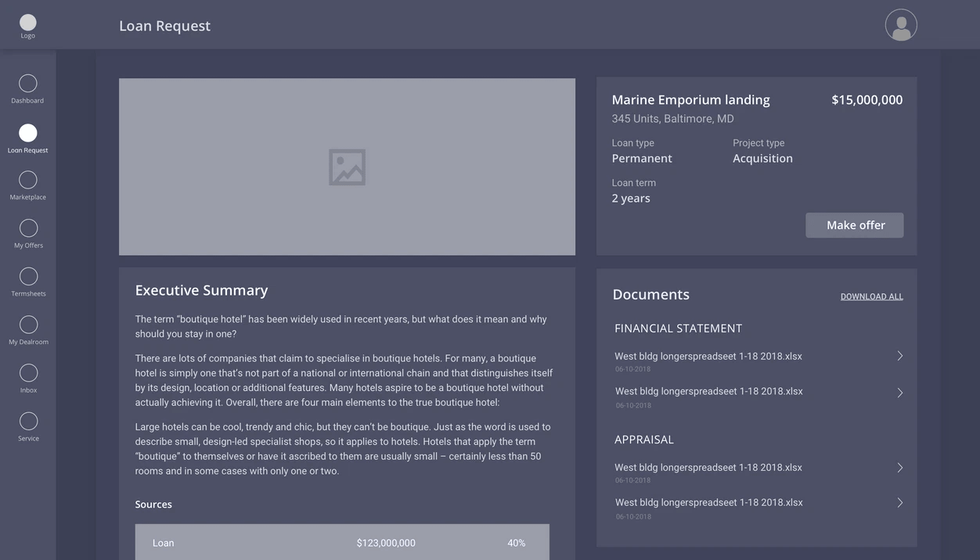The width and height of the screenshot is (980, 560).
Task: Click the DOWNLOAD ALL link
Action: point(871,297)
